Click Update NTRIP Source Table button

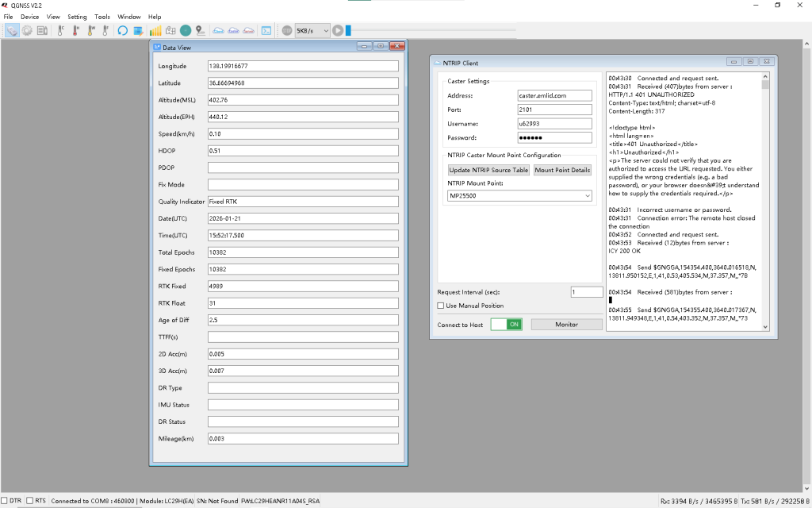point(488,170)
